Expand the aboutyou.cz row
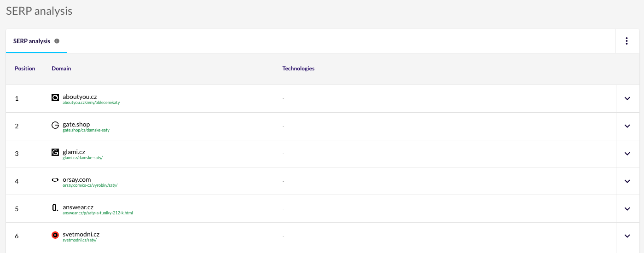This screenshot has width=644, height=253. pos(627,98)
